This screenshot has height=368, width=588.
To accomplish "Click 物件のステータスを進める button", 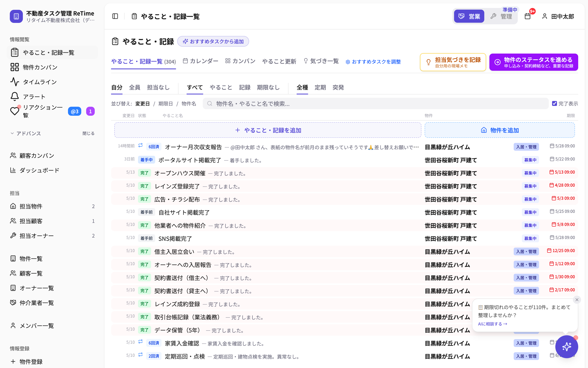I will (x=533, y=62).
